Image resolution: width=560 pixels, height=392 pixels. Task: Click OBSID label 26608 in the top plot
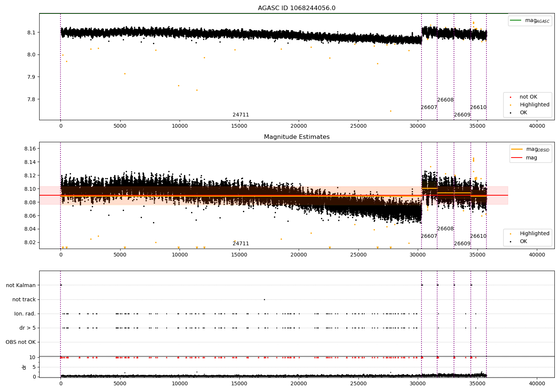[445, 100]
